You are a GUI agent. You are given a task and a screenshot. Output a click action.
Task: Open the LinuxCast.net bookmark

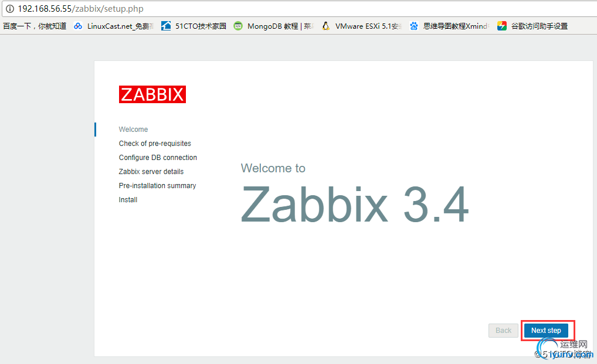pos(120,26)
